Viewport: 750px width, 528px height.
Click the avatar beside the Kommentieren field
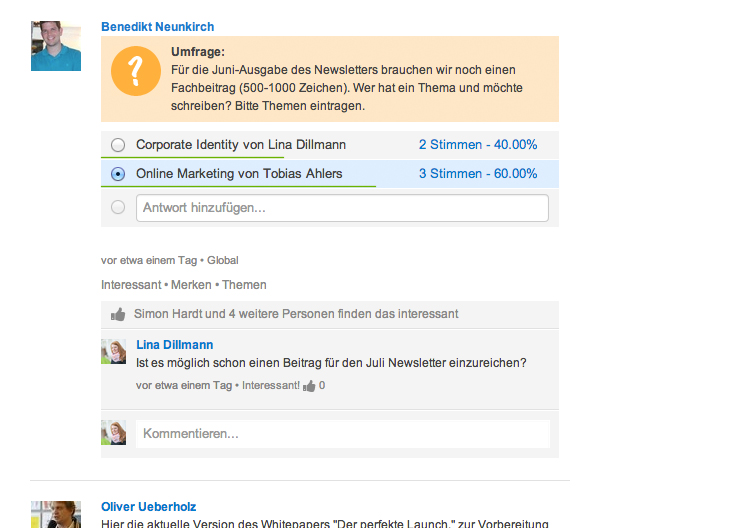113,432
